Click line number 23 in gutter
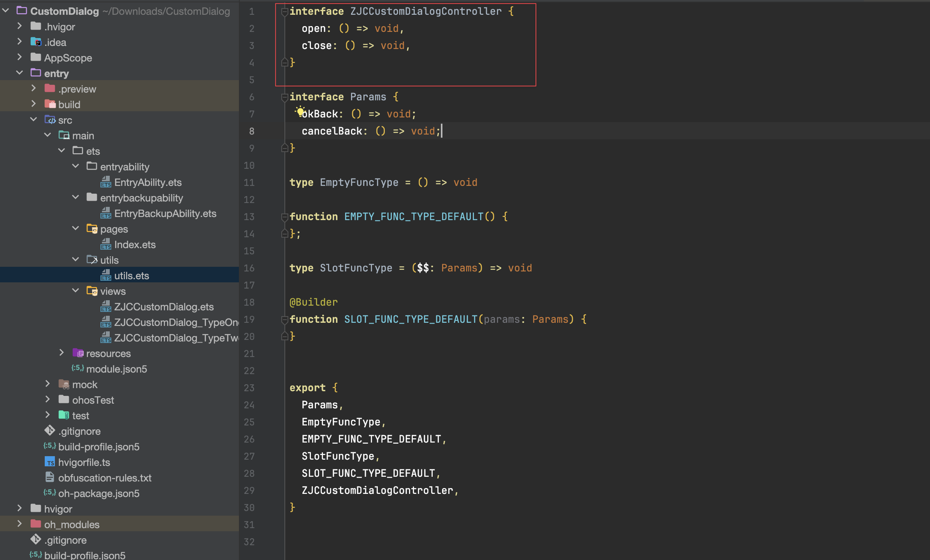 click(249, 388)
